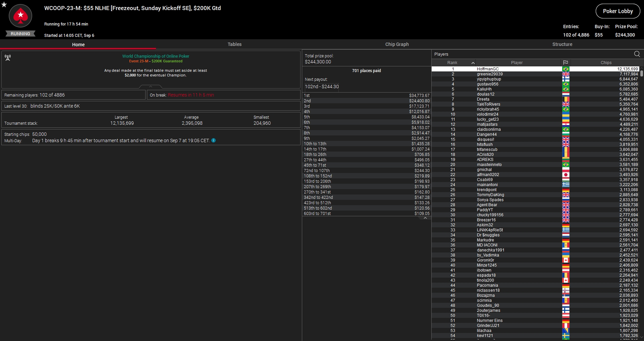Click the Canada flag next to Goronk0r
Viewport: 644px width, 341px height.
[x=566, y=260]
